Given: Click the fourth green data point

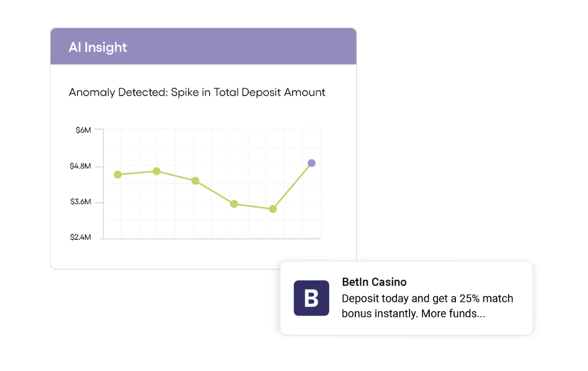Looking at the screenshot, I should (x=234, y=204).
